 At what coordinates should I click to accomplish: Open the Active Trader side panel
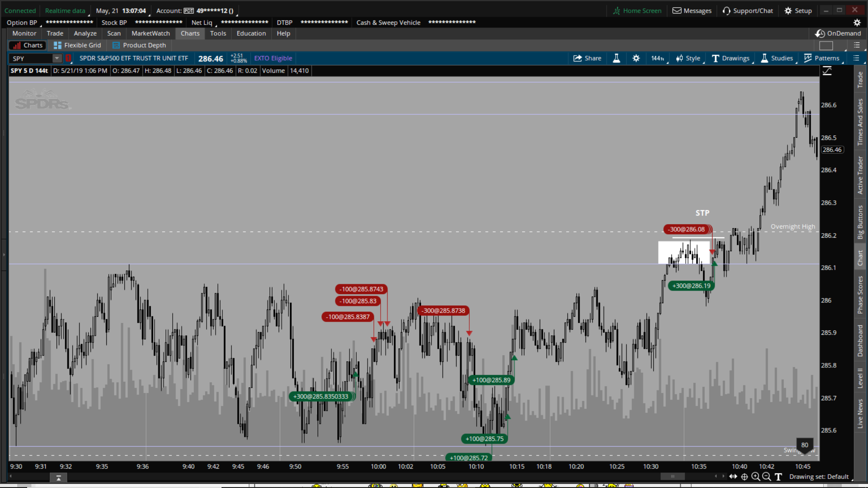[x=860, y=175]
